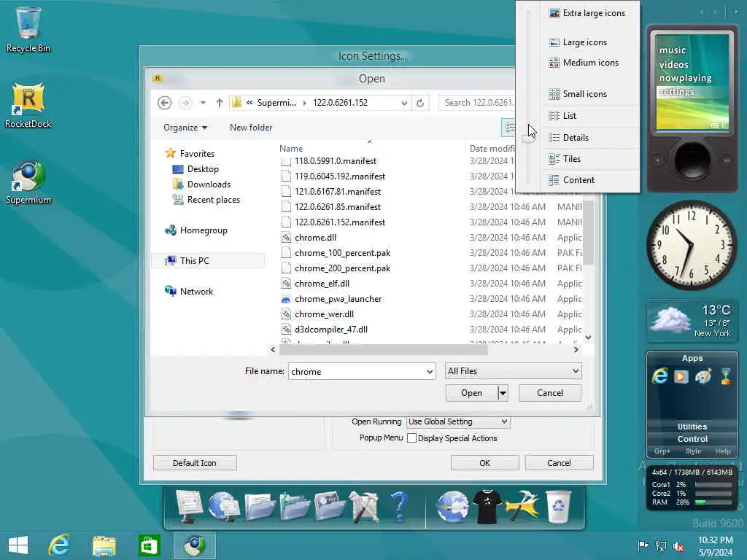The height and width of the screenshot is (560, 747).
Task: Open the address bar history dropdown
Action: click(404, 103)
